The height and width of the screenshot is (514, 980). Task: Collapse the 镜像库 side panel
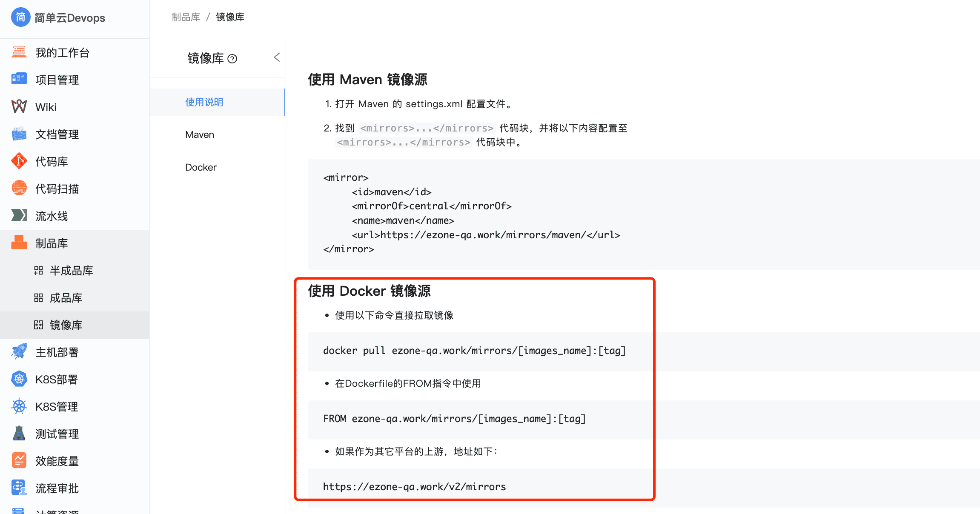tap(276, 57)
